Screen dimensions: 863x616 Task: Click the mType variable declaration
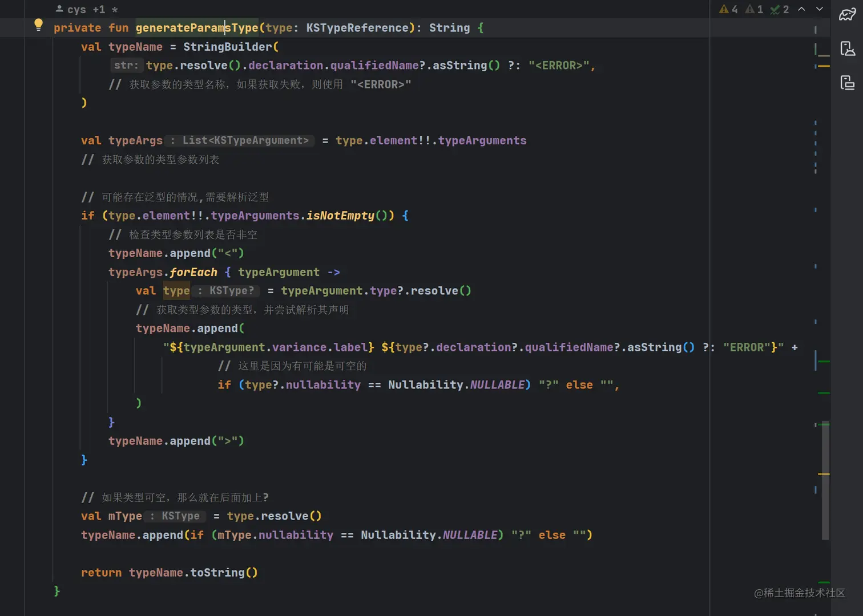(125, 516)
